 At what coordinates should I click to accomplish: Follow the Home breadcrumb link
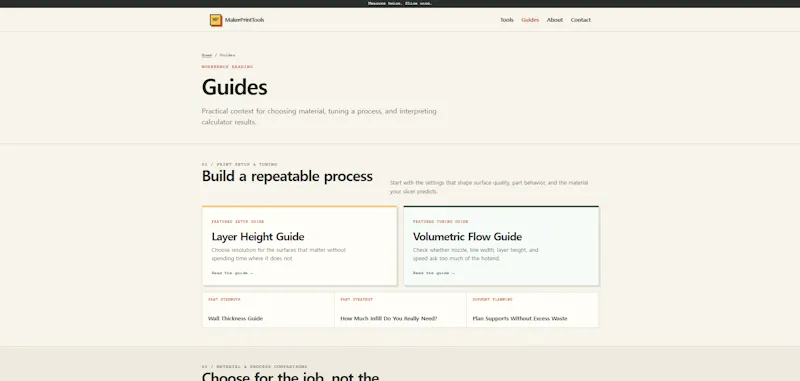(207, 55)
